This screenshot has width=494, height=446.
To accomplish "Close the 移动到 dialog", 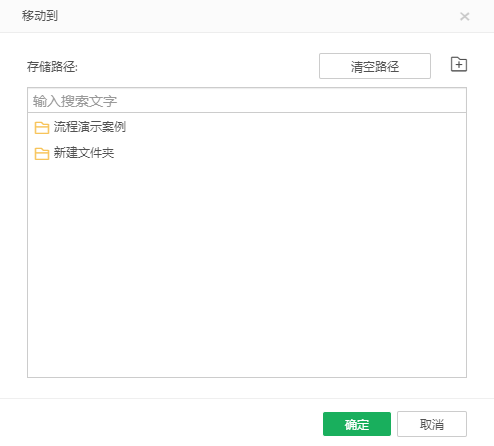I will coord(464,16).
